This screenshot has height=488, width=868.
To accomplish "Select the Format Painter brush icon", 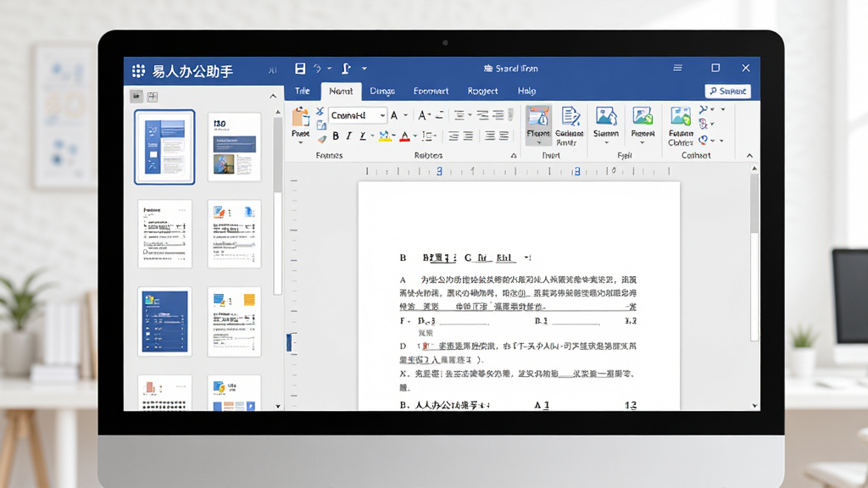I will click(321, 139).
